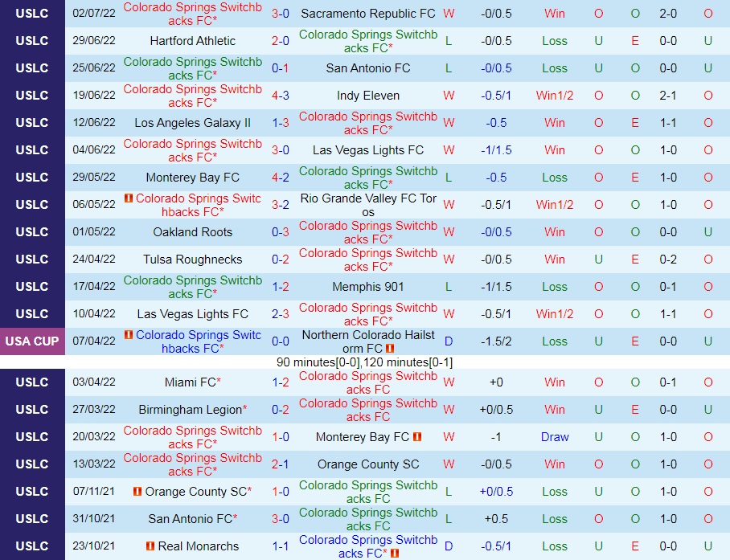This screenshot has height=560, width=730.
Task: Click the handicap value +0/0.5 on Birmingham Legion row
Action: (496, 410)
